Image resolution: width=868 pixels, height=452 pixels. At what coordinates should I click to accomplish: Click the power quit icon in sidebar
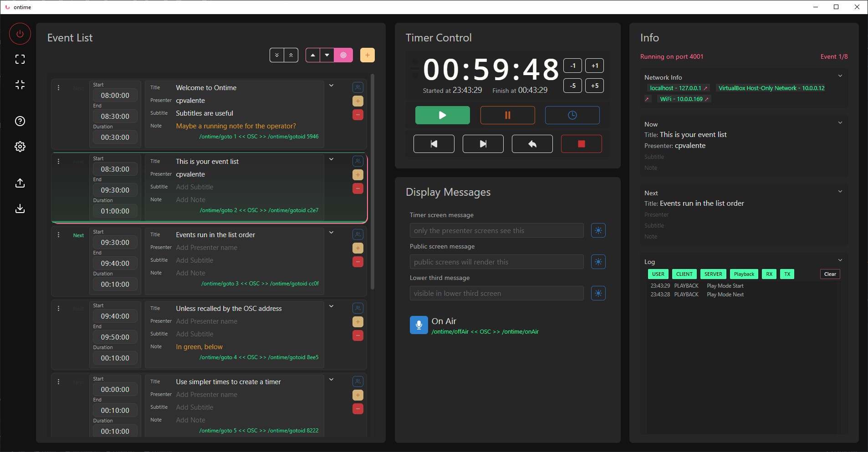[x=20, y=34]
